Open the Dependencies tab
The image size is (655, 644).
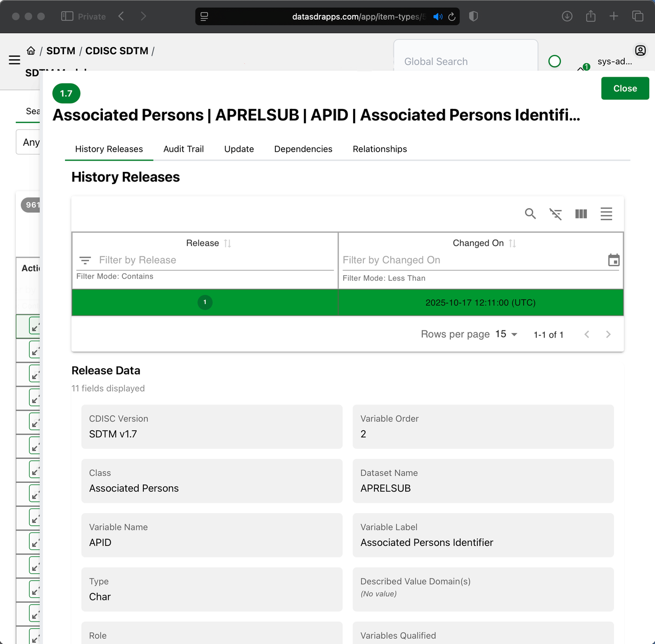click(303, 149)
